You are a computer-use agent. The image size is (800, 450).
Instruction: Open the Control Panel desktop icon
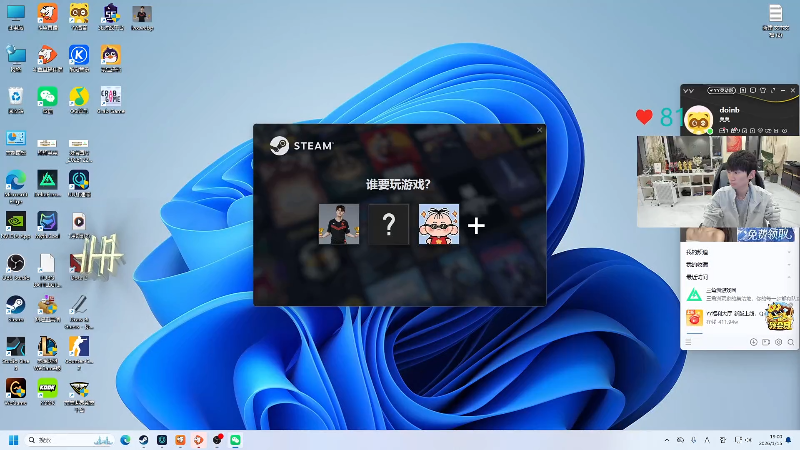click(x=16, y=142)
